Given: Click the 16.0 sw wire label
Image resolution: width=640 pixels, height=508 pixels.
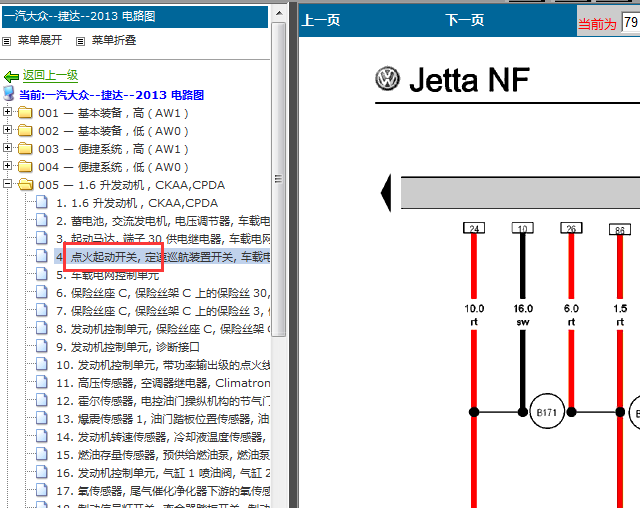Looking at the screenshot, I should tap(523, 315).
